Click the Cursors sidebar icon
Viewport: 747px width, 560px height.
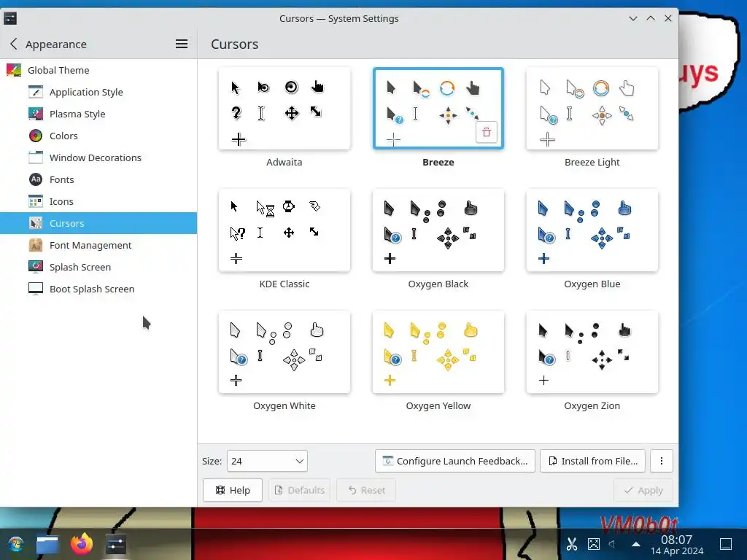(36, 223)
